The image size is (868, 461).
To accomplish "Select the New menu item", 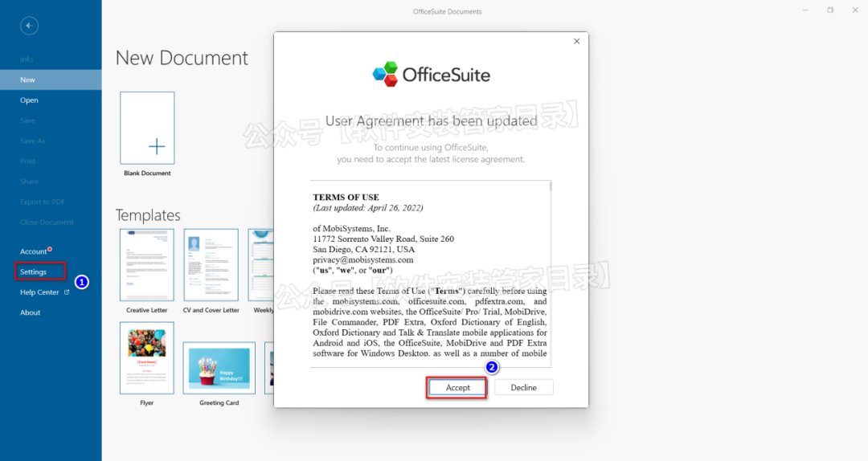I will coord(51,80).
